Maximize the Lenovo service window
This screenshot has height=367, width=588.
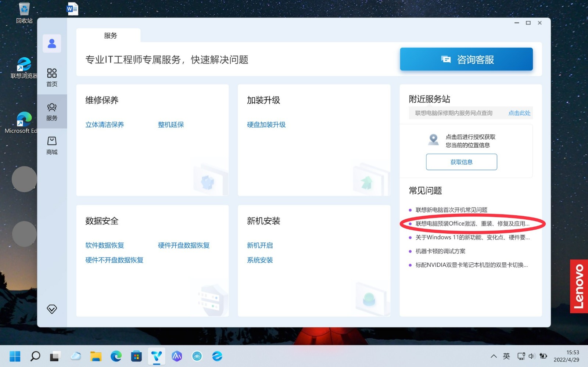528,23
